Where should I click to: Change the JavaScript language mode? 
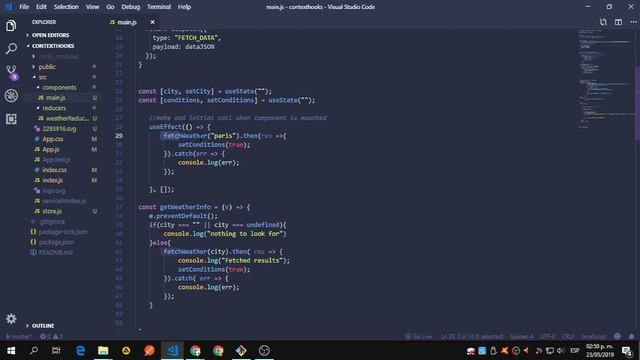(593, 337)
